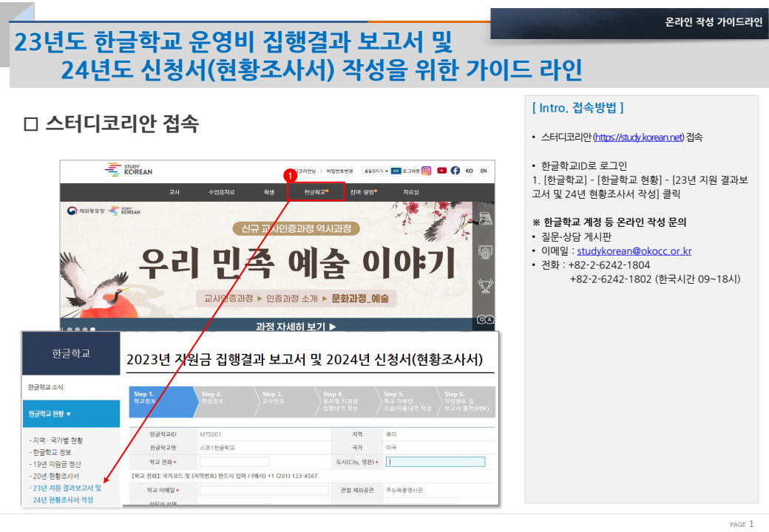Image resolution: width=769 pixels, height=532 pixels.
Task: Open the 출결관리자 dropdown in the header
Action: click(376, 171)
